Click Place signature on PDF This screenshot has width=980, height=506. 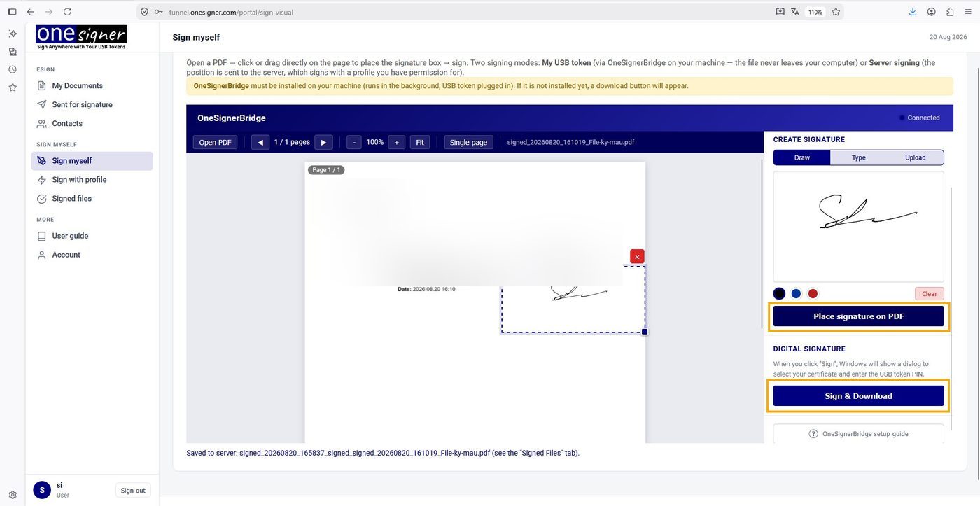pyautogui.click(x=859, y=316)
